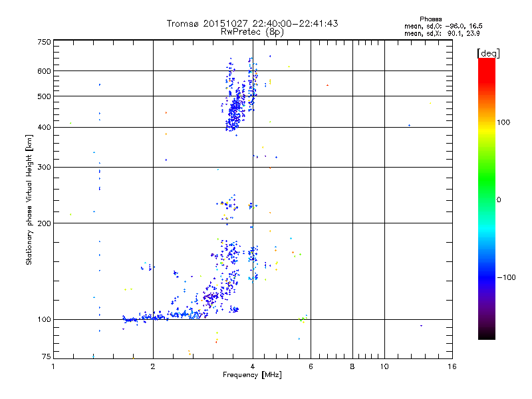
Task: Click the y-axis "100" tick label
Action: tap(44, 319)
